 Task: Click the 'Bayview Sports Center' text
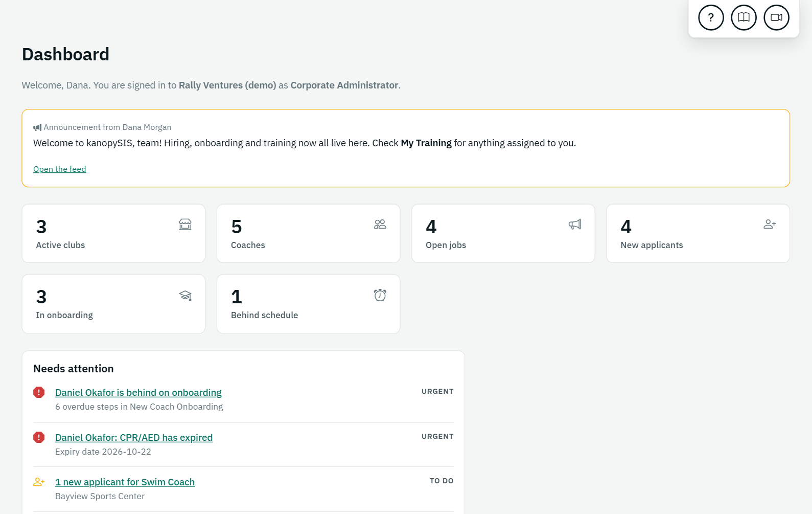100,497
